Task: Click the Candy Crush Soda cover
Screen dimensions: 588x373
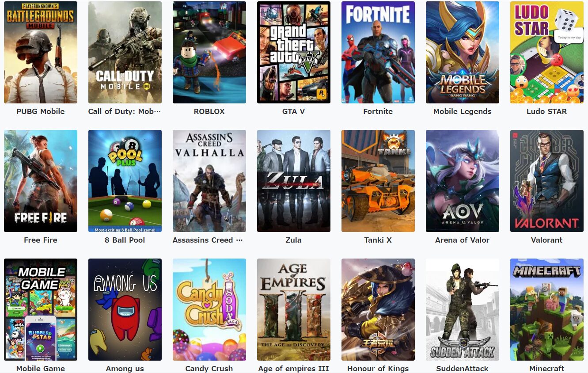Action: pos(209,309)
